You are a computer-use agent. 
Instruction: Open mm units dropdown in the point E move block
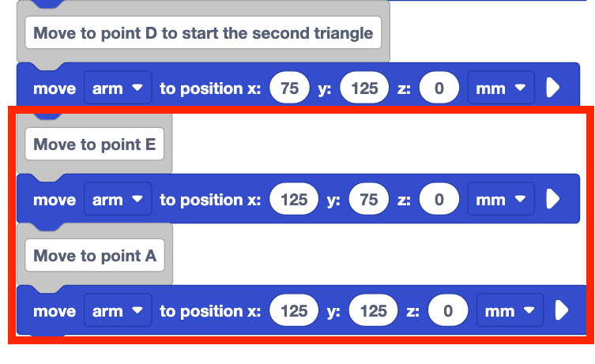point(501,200)
